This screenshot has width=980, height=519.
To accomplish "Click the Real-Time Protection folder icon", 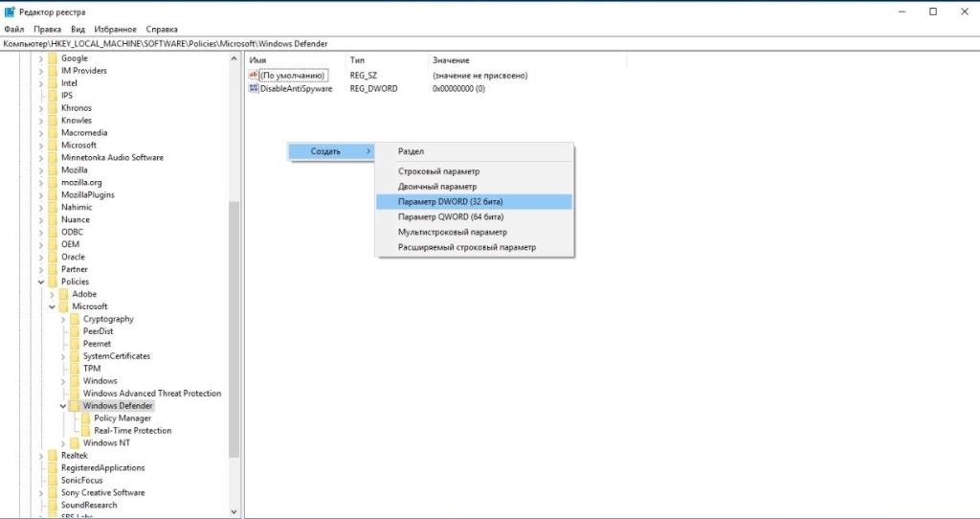I will [x=85, y=430].
